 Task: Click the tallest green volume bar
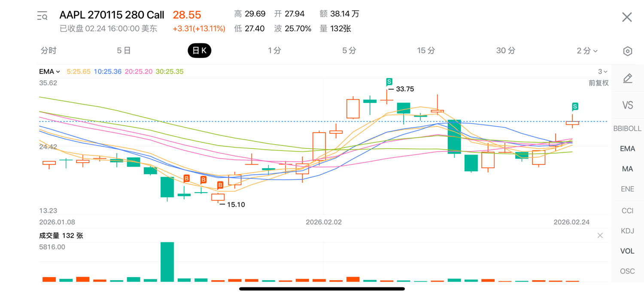tap(167, 262)
